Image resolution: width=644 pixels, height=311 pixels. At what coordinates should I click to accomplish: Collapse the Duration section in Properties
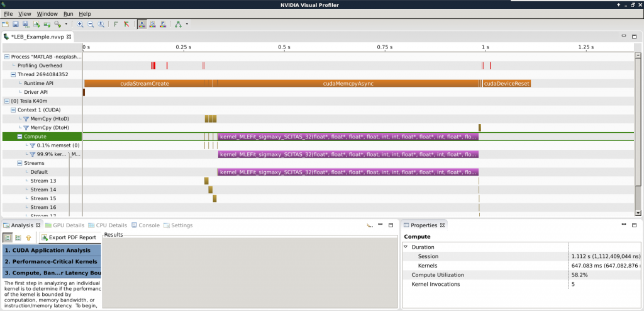(406, 247)
